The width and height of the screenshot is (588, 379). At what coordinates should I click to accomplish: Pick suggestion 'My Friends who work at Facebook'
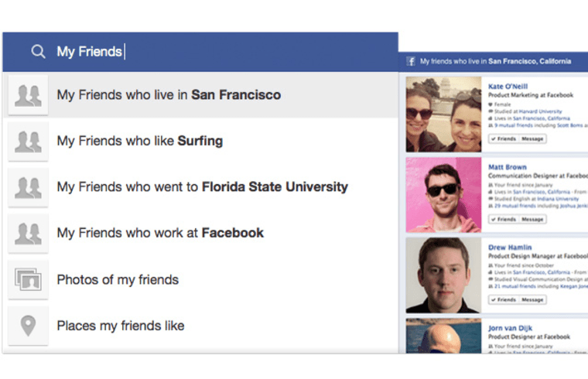[x=200, y=233]
